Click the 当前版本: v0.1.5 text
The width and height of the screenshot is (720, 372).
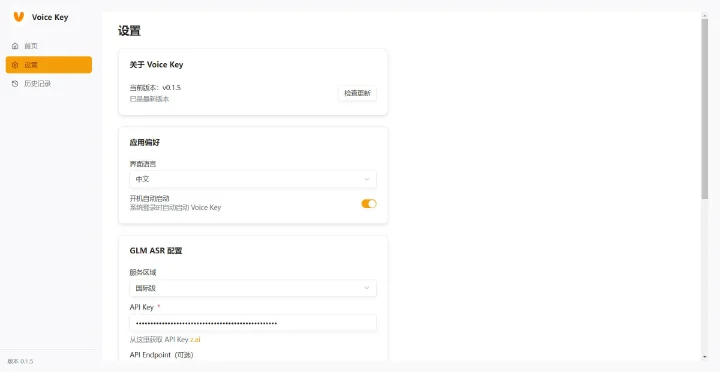[x=155, y=88]
